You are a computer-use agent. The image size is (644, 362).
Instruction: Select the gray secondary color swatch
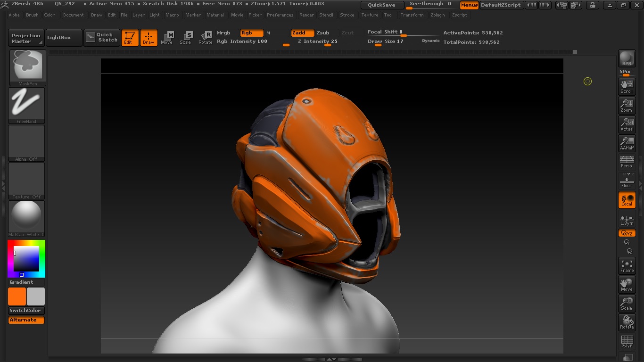pyautogui.click(x=36, y=296)
